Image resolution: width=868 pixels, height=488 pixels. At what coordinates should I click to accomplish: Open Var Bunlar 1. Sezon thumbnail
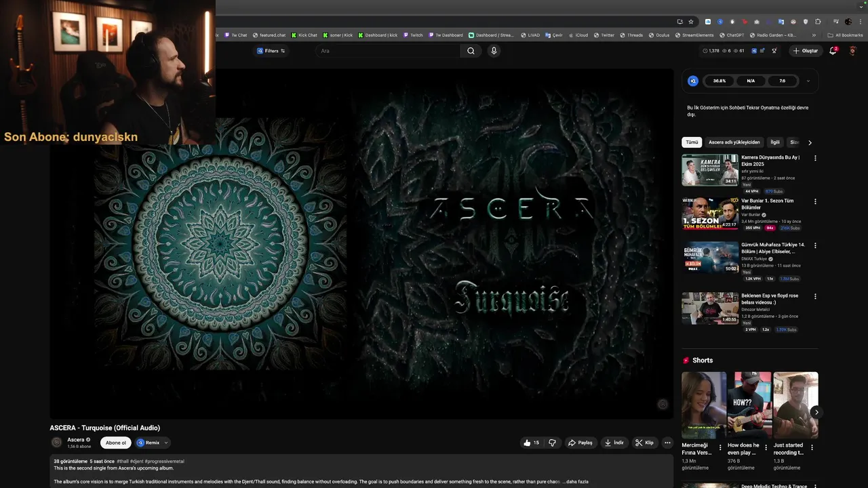click(x=710, y=213)
